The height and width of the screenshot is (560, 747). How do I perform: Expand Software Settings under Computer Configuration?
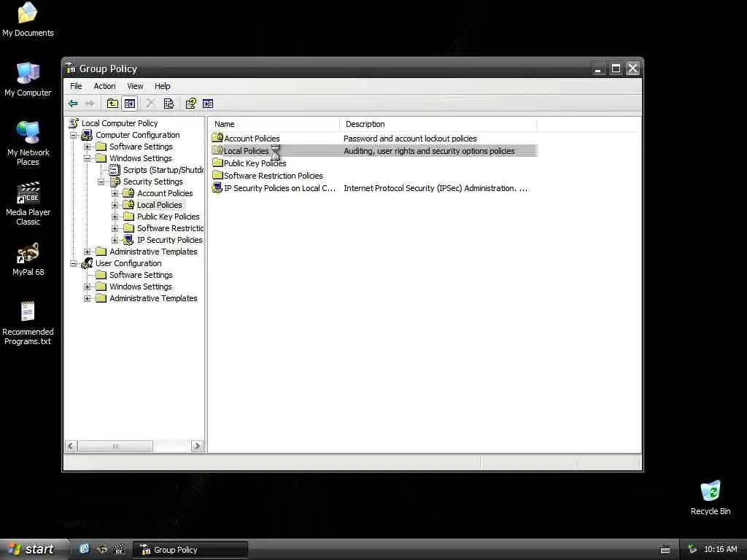(x=88, y=147)
